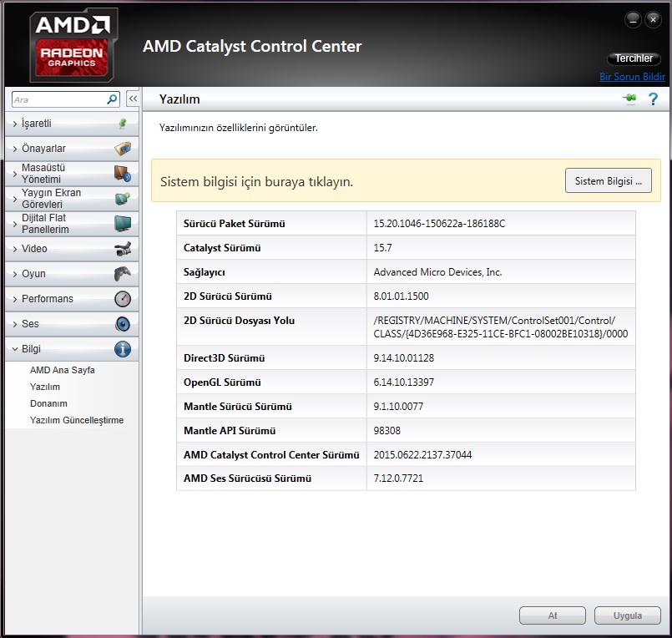
Task: Select Donanım under Bilgi
Action: (48, 403)
